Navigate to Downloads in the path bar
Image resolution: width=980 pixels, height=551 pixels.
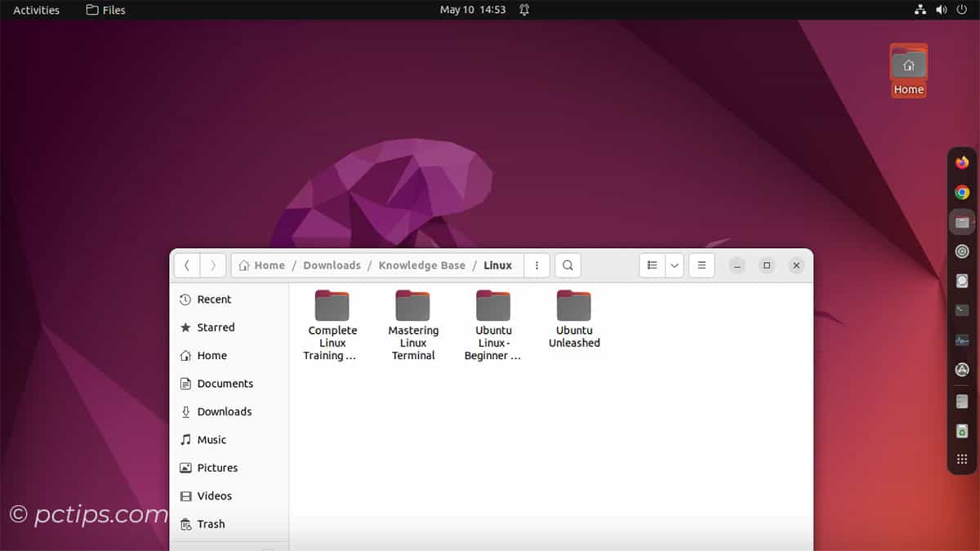pos(332,265)
